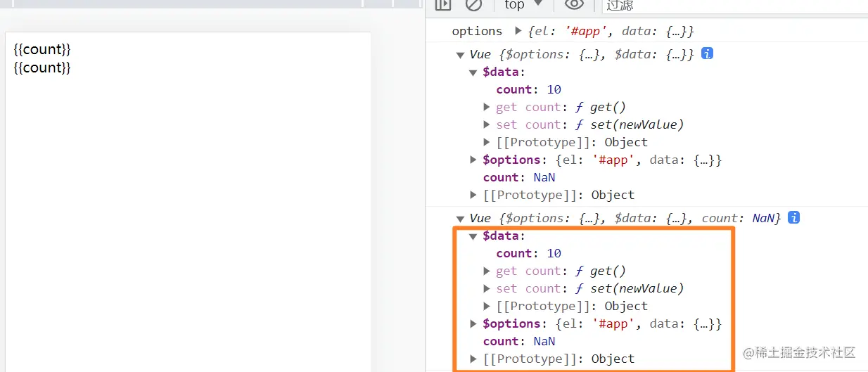Expand the logged options object {el: '#app'}

click(519, 31)
